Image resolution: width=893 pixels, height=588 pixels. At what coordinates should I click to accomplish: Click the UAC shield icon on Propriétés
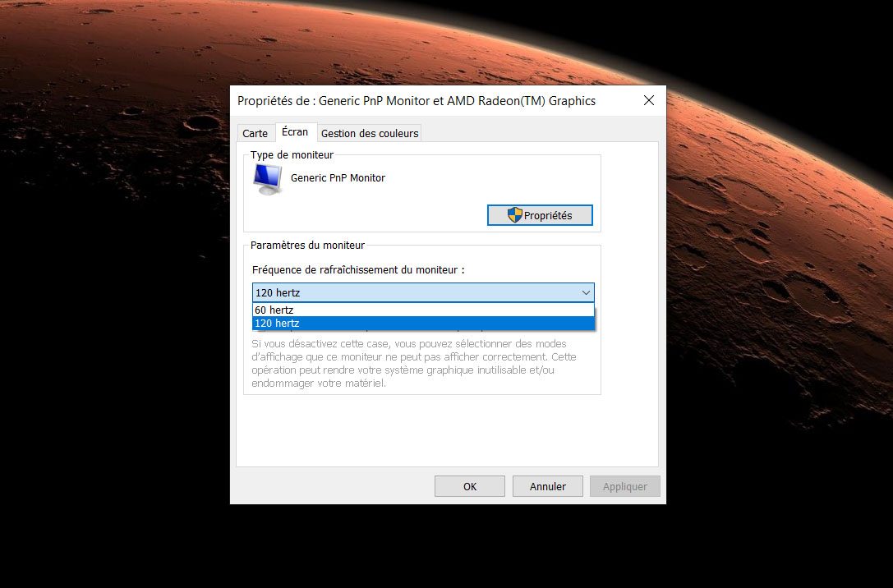[x=515, y=215]
